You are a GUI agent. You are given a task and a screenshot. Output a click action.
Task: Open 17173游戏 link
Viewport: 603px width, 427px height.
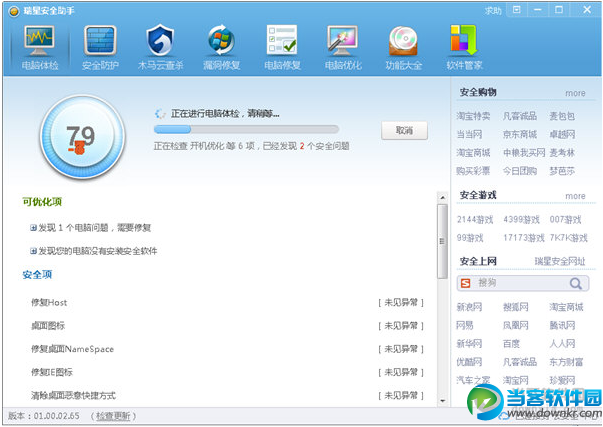524,238
